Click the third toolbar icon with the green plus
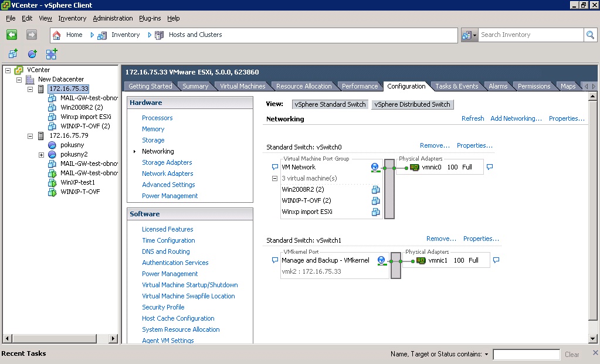The width and height of the screenshot is (600, 364). [51, 54]
